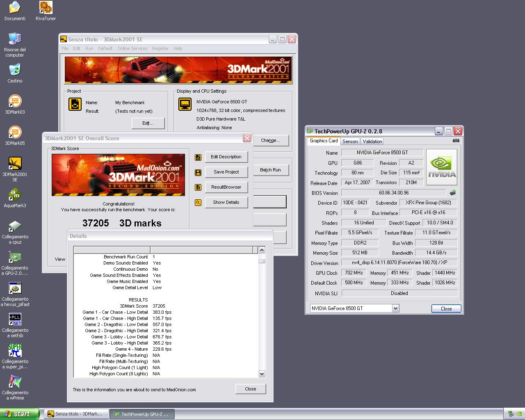Click the Batch Run button
Image resolution: width=525 pixels, height=420 pixels.
click(271, 170)
